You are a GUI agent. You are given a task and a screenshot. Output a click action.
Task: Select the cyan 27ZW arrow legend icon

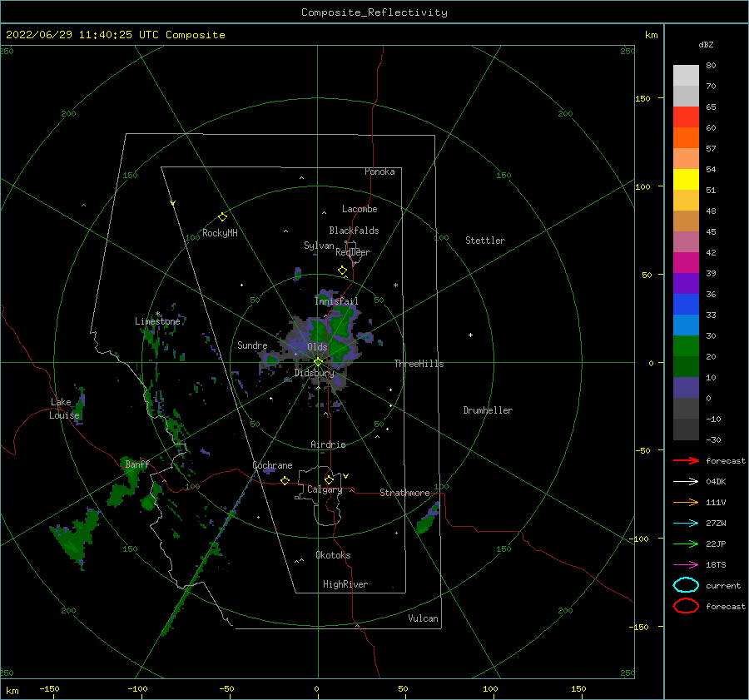tap(686, 524)
